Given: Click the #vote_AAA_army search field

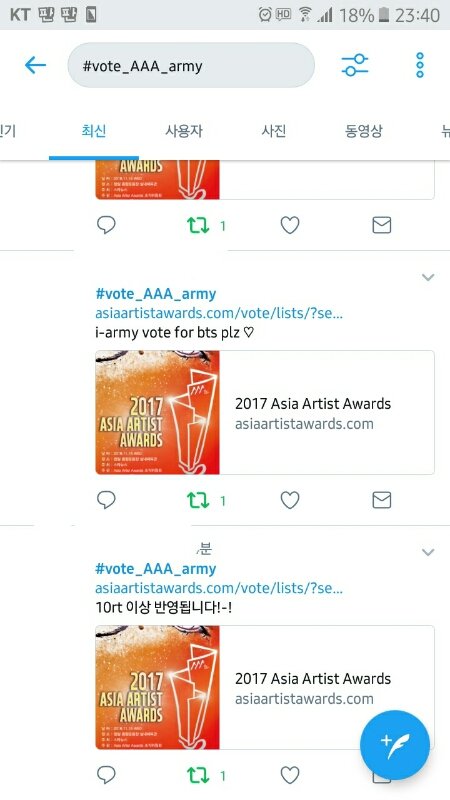Looking at the screenshot, I should click(x=191, y=65).
